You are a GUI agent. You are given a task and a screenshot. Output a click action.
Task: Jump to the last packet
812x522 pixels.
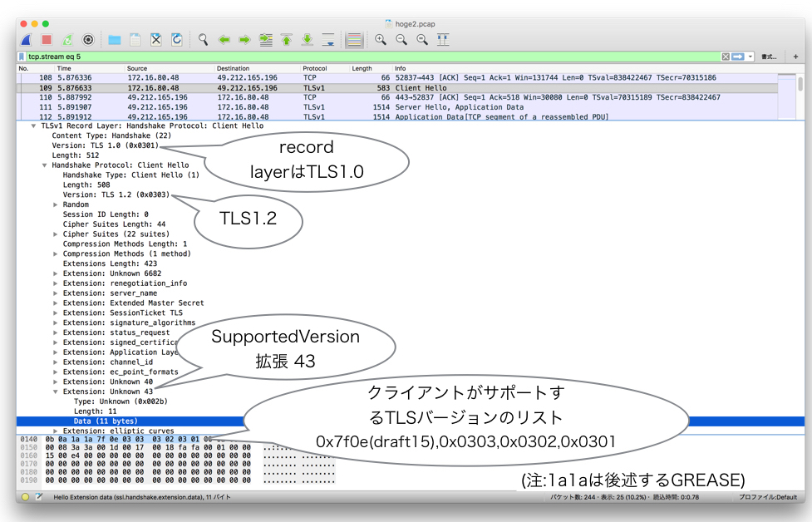tap(307, 40)
